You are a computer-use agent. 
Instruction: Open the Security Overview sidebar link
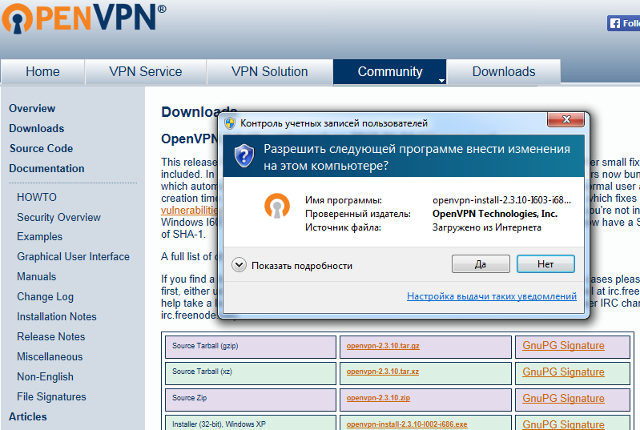(59, 217)
